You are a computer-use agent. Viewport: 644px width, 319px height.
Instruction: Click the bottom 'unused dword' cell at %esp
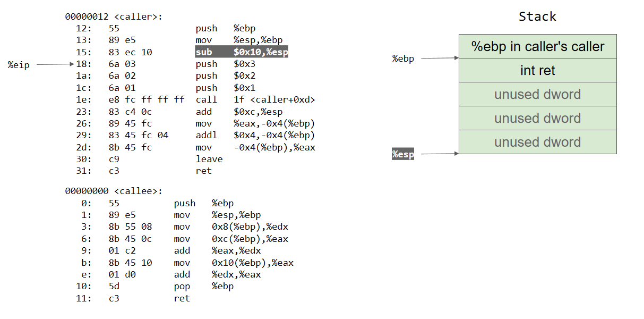pos(538,142)
